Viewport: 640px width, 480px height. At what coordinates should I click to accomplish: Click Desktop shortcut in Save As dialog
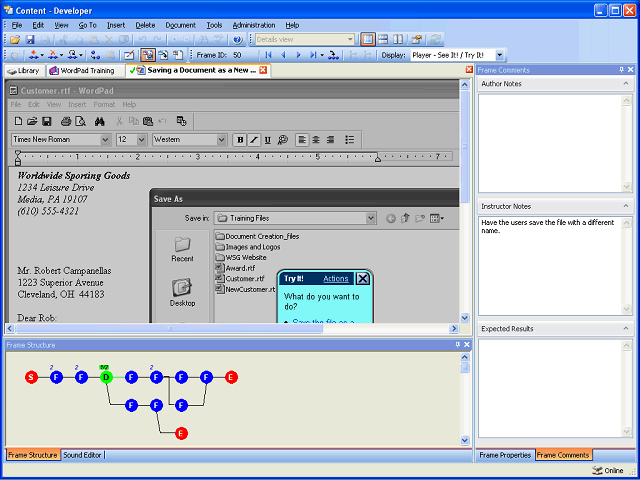(x=182, y=293)
